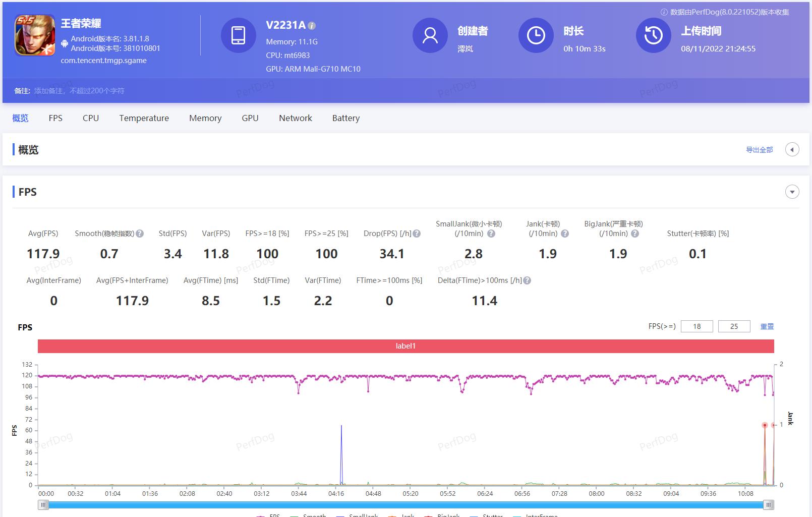
Task: Click the help icon next to Drop(FPS)
Action: (416, 233)
